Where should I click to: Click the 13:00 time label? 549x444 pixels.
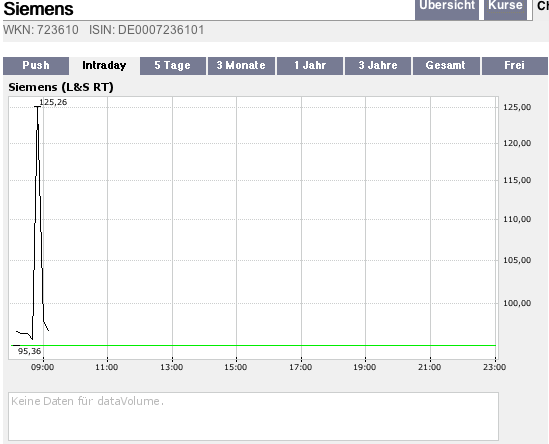click(x=172, y=367)
